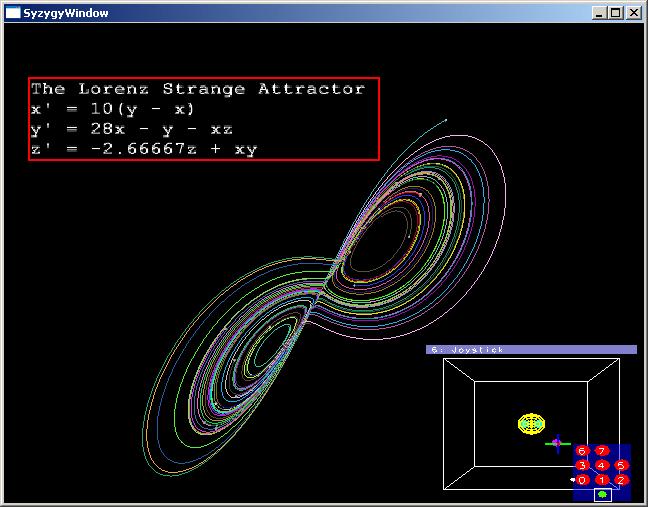Maximize the SyzygyWindow
648x507 pixels.
pyautogui.click(x=616, y=13)
